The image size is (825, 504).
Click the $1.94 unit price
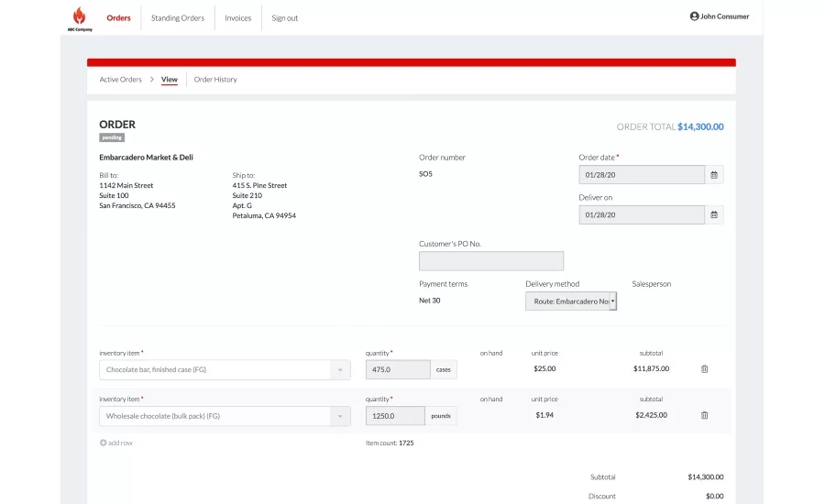544,415
